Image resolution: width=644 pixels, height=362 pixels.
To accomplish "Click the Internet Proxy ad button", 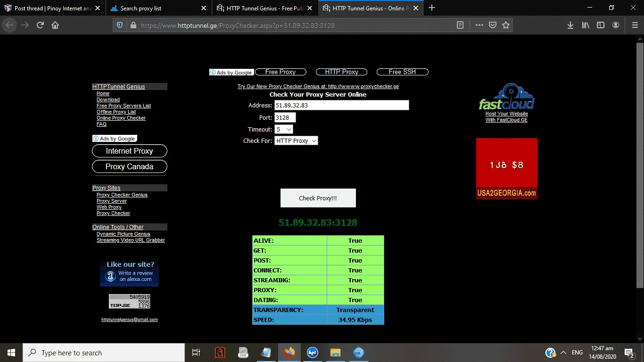I will (130, 151).
